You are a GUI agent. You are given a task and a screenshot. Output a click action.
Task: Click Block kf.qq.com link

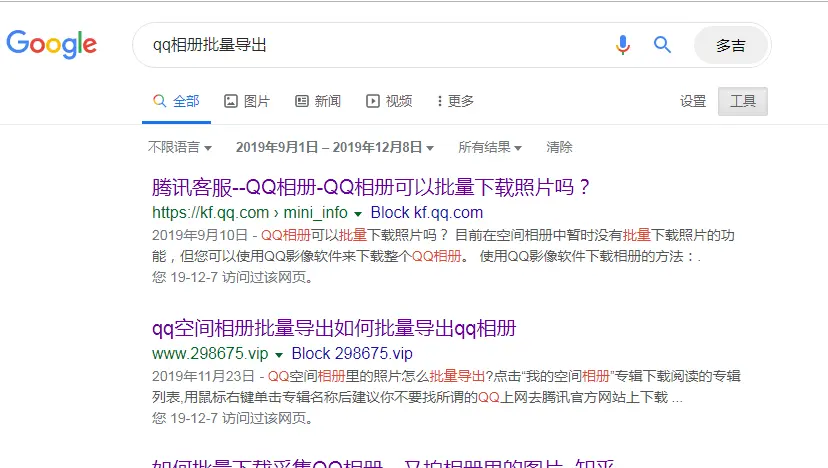pos(427,212)
